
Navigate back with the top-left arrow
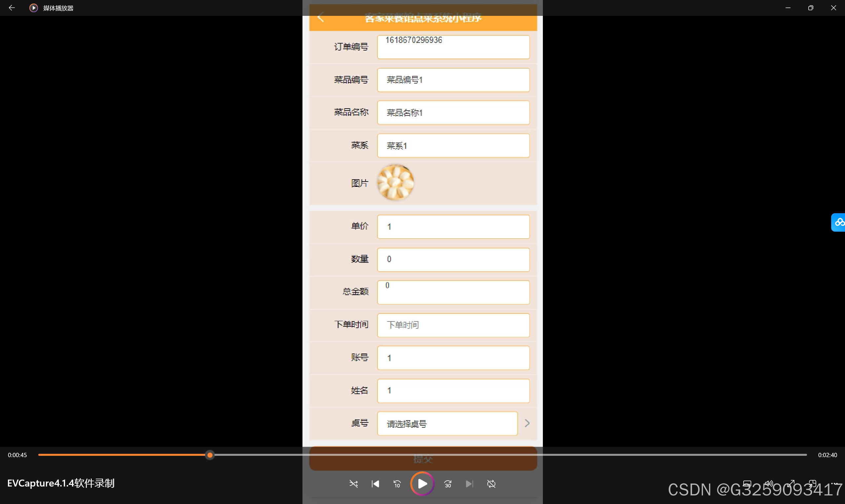[x=12, y=8]
